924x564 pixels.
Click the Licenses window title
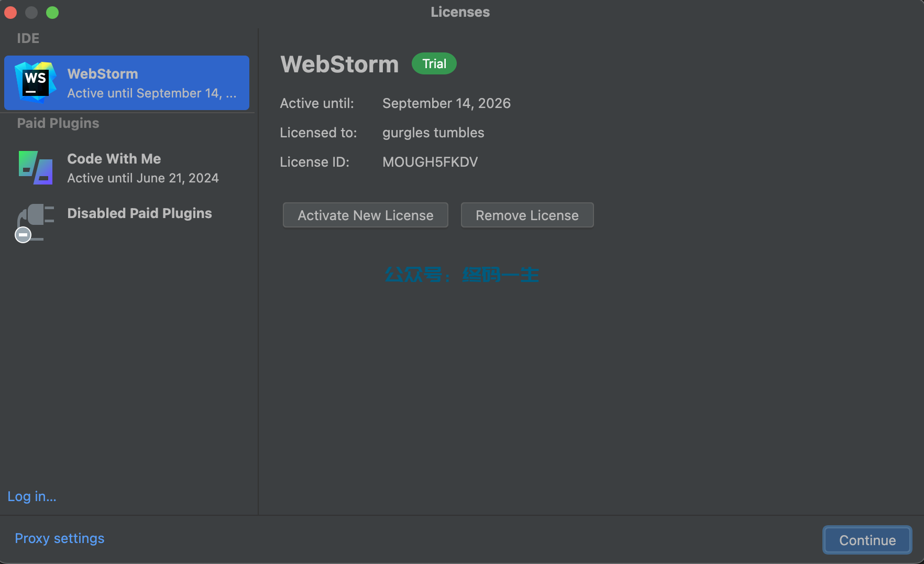point(460,12)
